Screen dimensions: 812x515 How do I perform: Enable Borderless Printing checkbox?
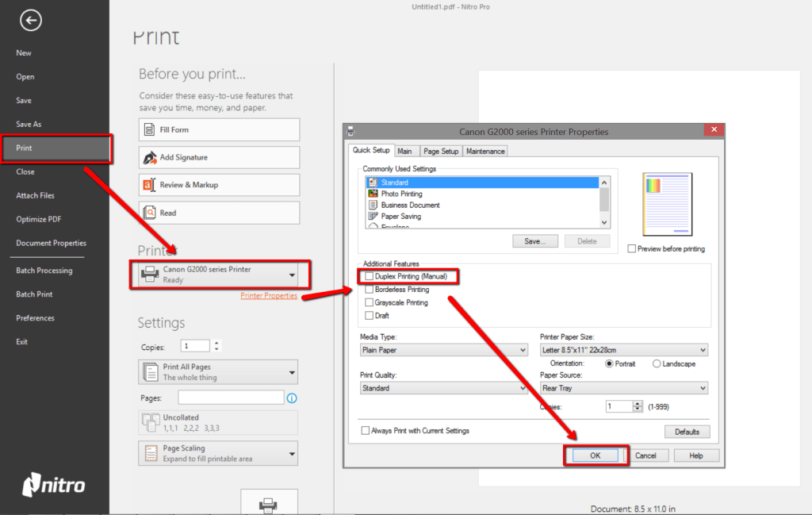coord(370,290)
